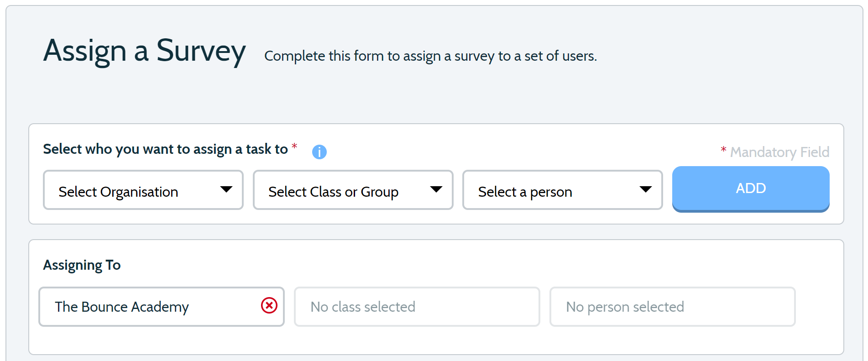This screenshot has height=361, width=868.
Task: Expand the Select Class or Group dropdown
Action: (x=353, y=190)
